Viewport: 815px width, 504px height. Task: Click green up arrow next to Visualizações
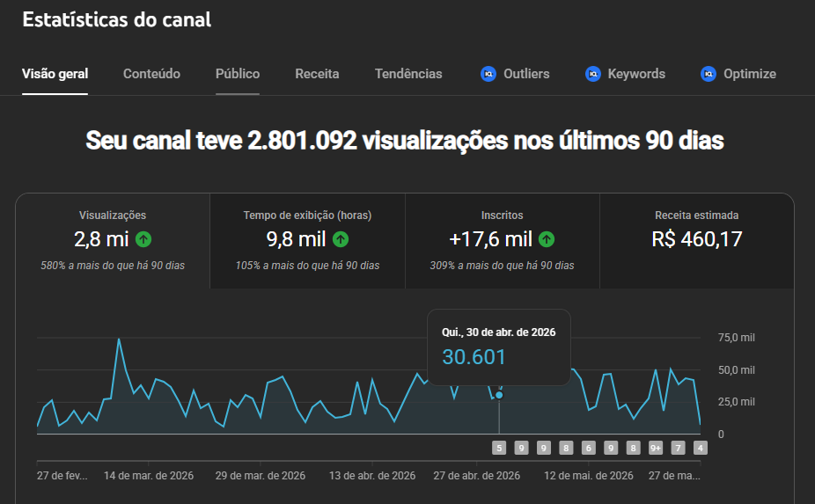143,239
